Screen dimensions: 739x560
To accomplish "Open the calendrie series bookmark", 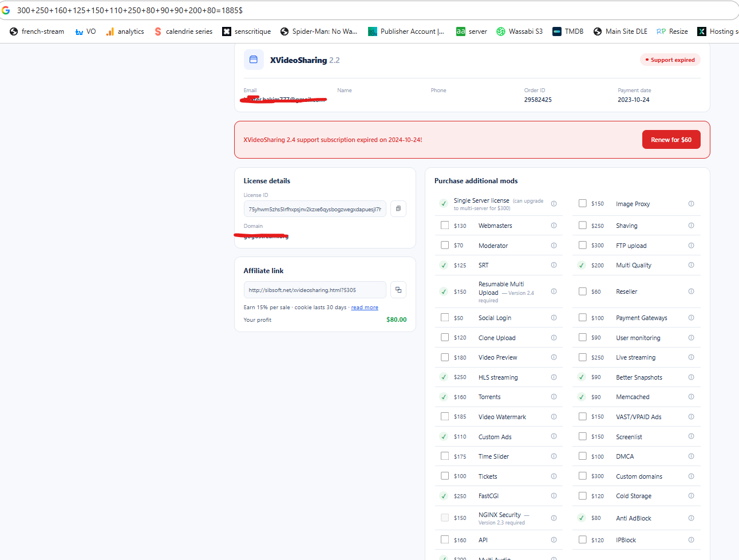I will [x=183, y=31].
